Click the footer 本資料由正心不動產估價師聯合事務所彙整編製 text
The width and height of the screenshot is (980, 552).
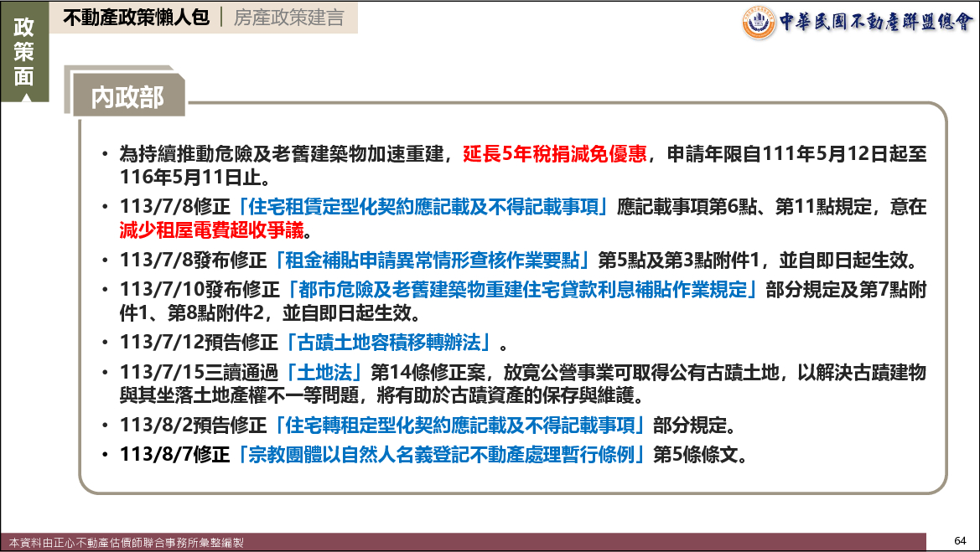pos(127,543)
